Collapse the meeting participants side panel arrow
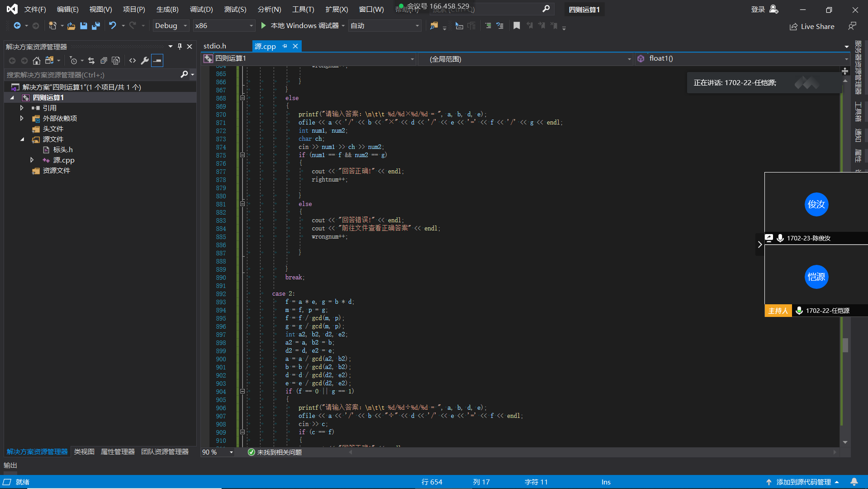 click(760, 244)
